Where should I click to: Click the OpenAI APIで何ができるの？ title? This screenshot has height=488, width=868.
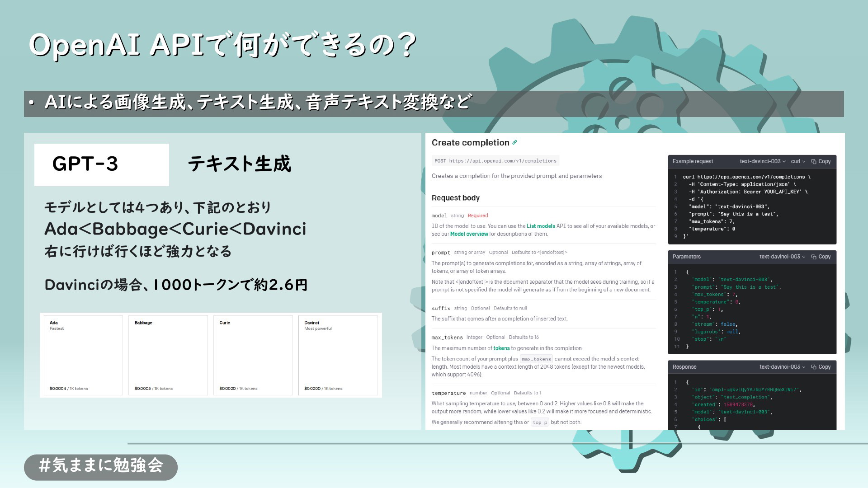click(222, 45)
